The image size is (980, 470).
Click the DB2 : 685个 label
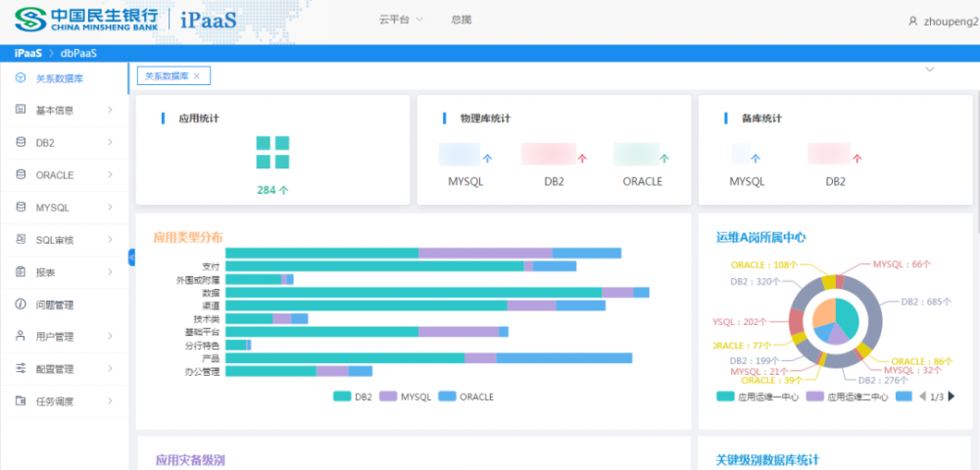pos(926,302)
